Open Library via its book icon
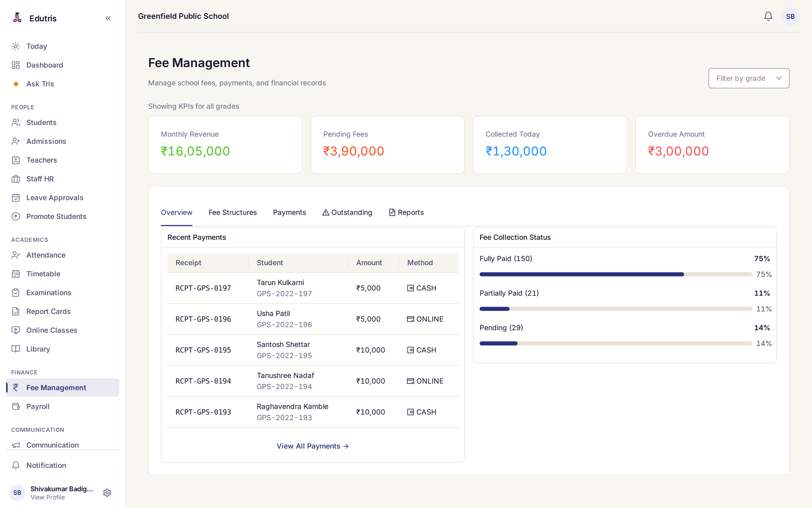812x508 pixels. point(16,349)
